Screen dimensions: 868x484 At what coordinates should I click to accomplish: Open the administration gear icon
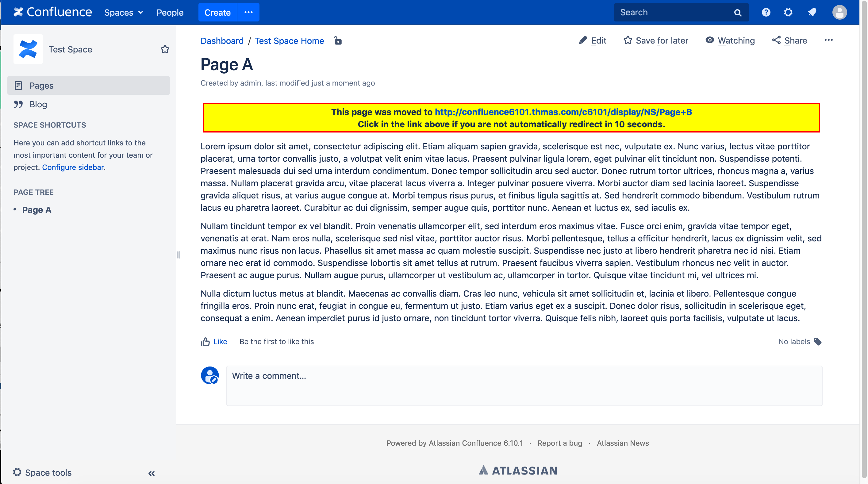(x=788, y=13)
